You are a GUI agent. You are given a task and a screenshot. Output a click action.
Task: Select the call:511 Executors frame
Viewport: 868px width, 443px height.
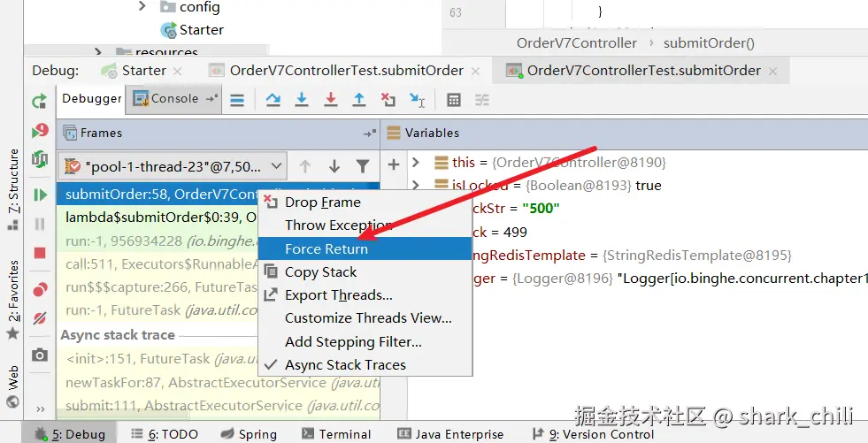pos(157,264)
